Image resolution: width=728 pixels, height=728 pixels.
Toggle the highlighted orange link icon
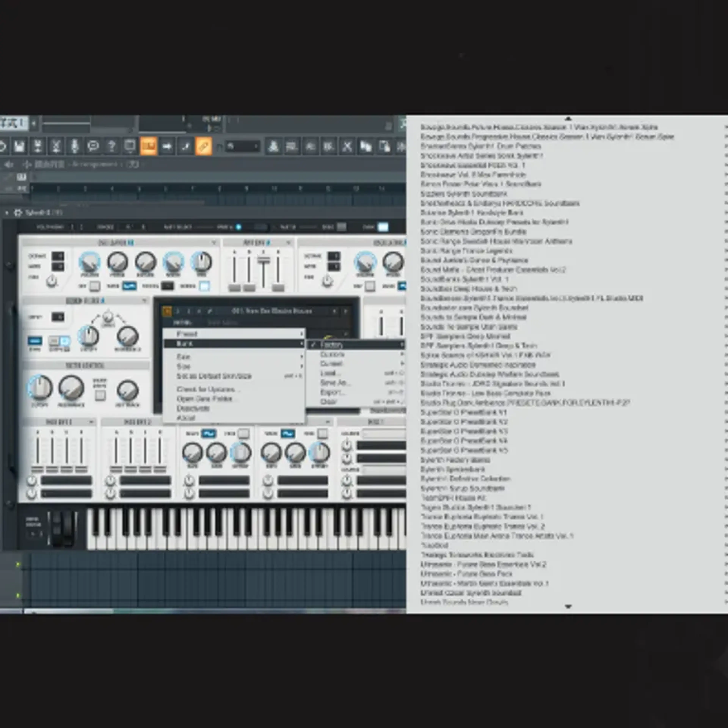tap(204, 146)
